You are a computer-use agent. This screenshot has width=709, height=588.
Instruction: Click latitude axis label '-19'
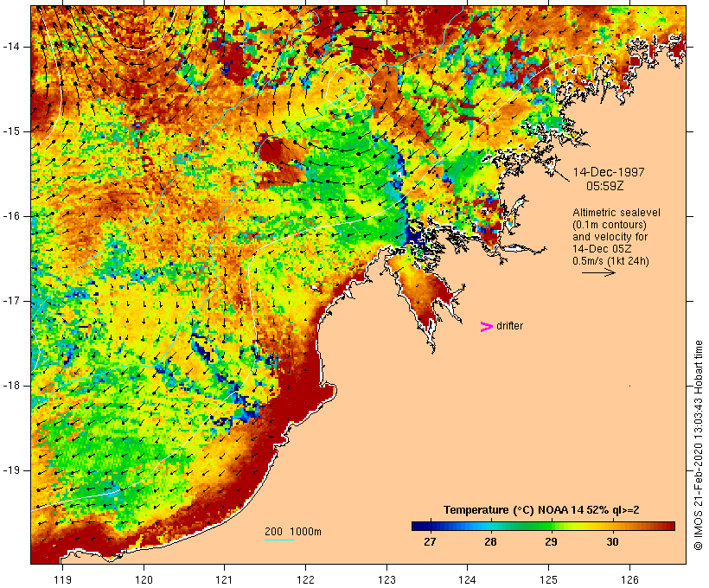pyautogui.click(x=11, y=471)
